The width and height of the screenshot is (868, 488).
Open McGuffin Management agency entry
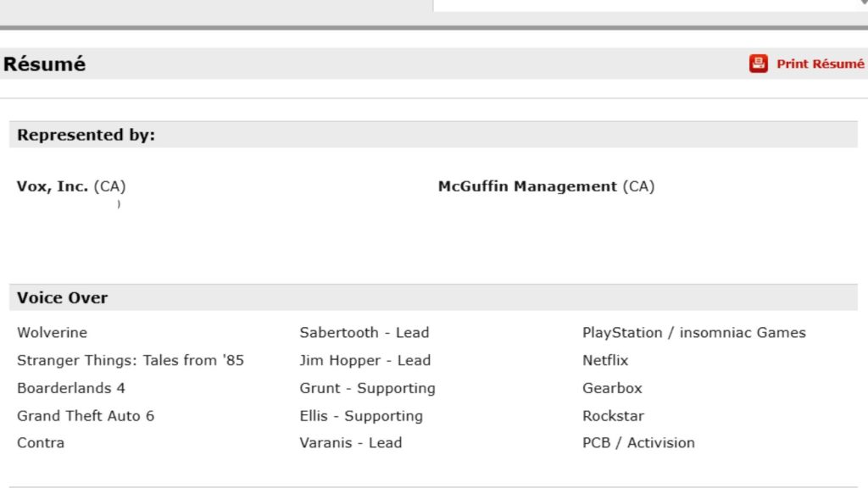(547, 186)
